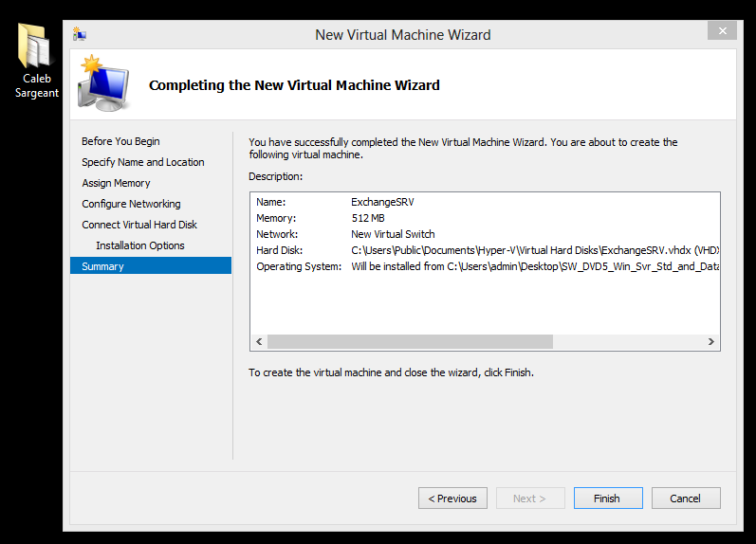This screenshot has width=756, height=544.
Task: Click the New Virtual Machine Wizard title text
Action: point(403,35)
